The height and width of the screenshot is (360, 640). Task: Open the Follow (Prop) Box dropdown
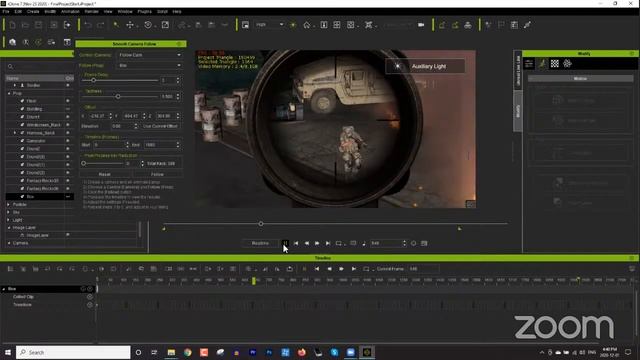(x=150, y=65)
